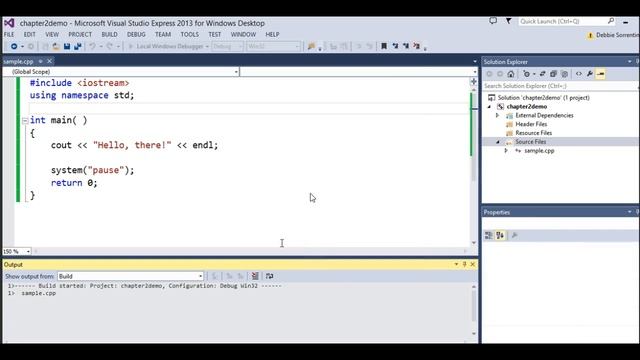Click View Code icon in Solution Explorer
Screen dimensions: 640x360
pos(579,74)
